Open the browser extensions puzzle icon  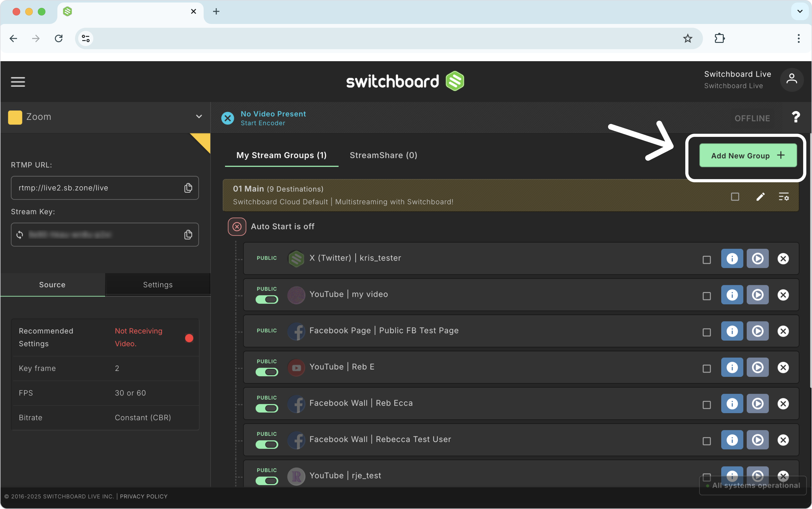point(720,38)
